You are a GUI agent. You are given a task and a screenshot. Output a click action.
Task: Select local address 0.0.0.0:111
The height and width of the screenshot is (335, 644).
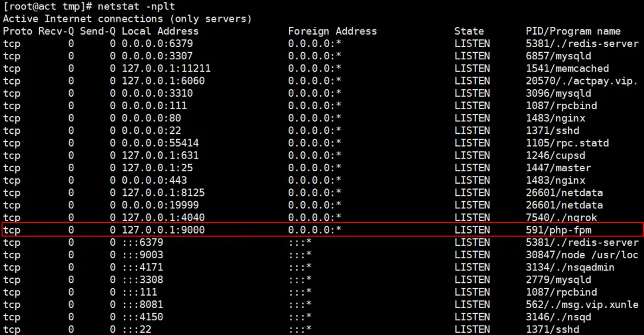coord(154,106)
